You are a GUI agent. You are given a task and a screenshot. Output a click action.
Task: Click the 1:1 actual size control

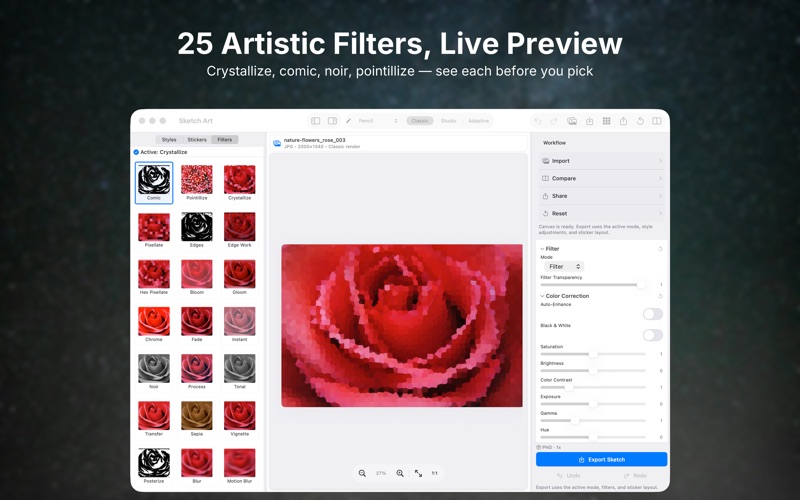[x=435, y=473]
